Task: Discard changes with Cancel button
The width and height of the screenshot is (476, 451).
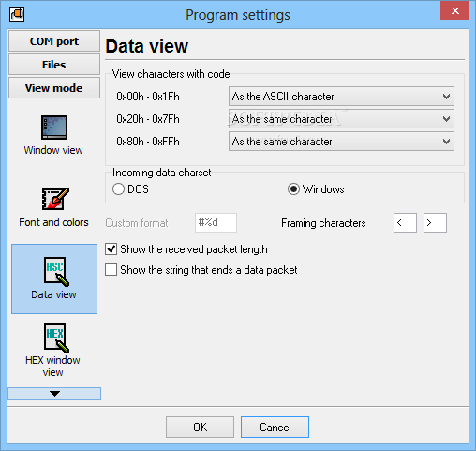Action: (275, 427)
